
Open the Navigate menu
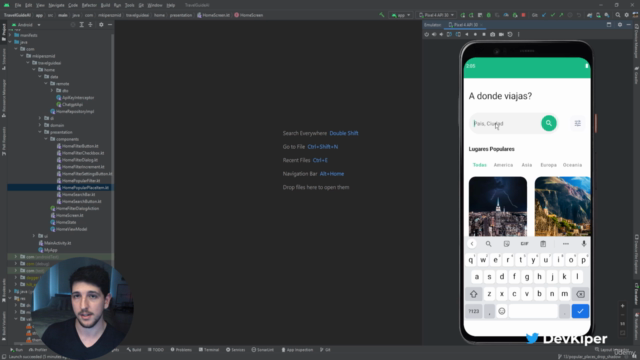coord(56,5)
